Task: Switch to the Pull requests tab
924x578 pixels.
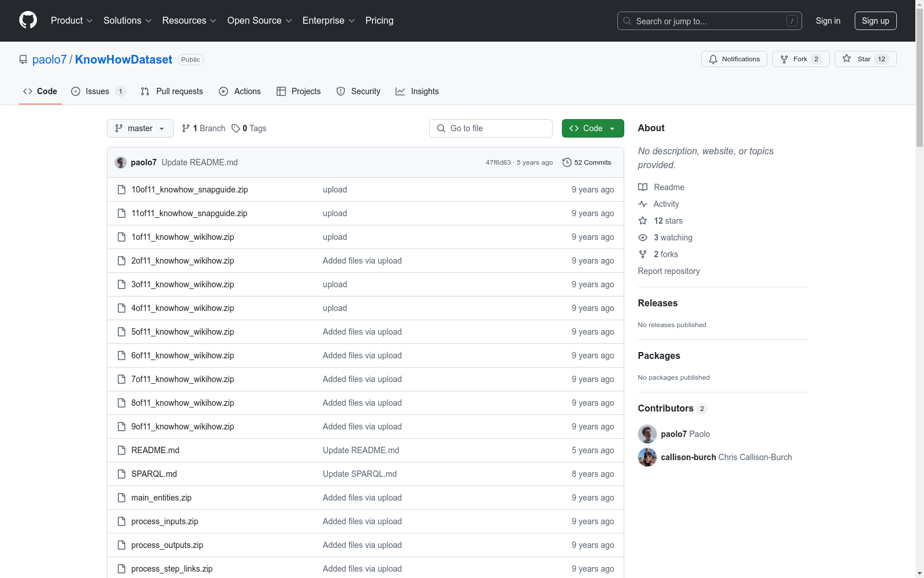Action: click(172, 91)
